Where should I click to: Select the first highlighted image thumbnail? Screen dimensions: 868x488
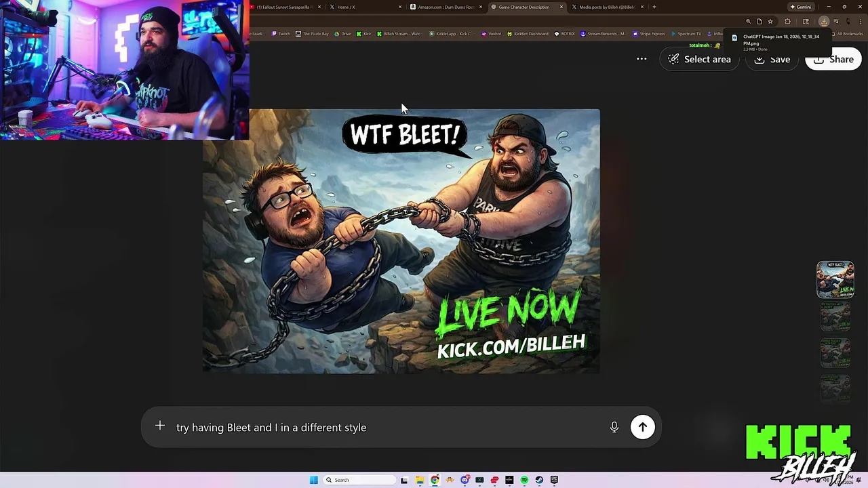point(835,279)
